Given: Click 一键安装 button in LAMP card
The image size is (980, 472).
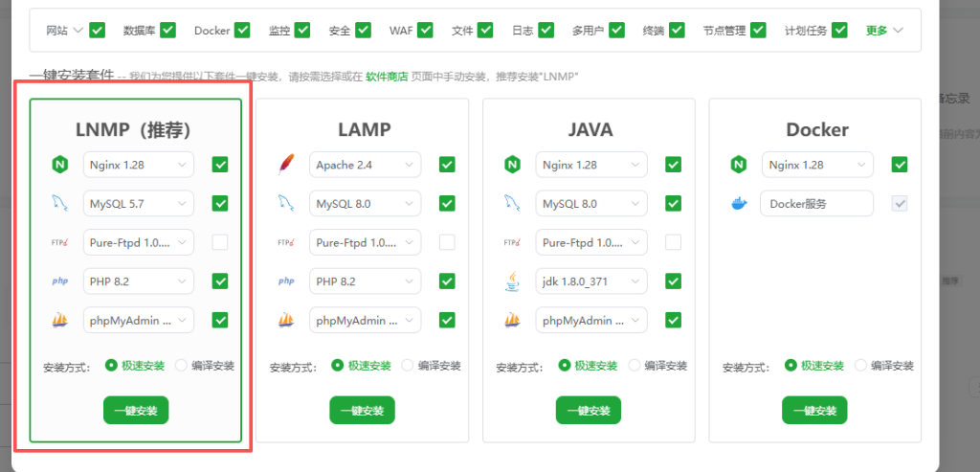Looking at the screenshot, I should (363, 410).
